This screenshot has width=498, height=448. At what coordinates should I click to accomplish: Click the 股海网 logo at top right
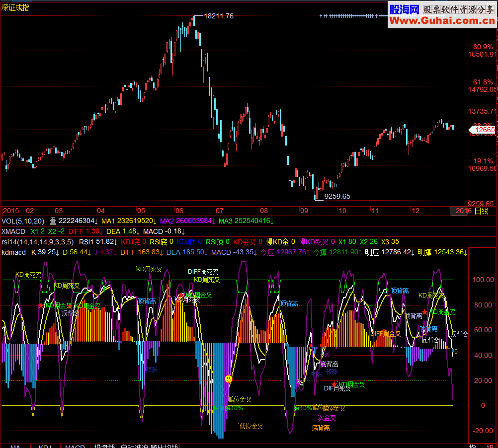[x=404, y=9]
